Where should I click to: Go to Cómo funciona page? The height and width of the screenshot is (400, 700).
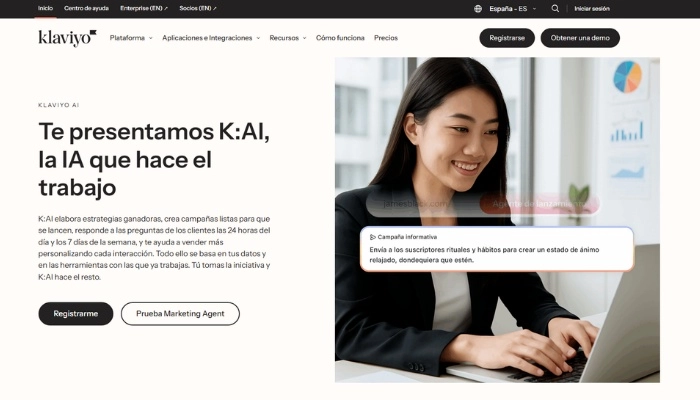tap(340, 38)
